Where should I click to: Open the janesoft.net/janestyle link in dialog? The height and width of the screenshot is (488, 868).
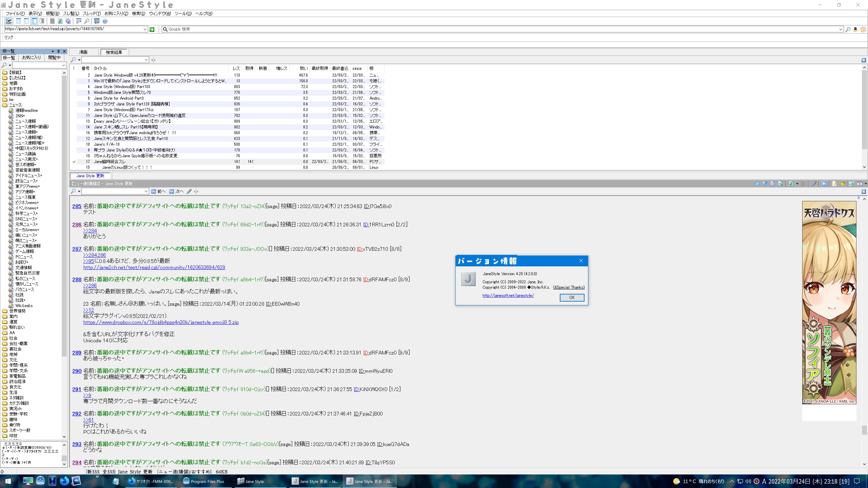click(x=508, y=295)
